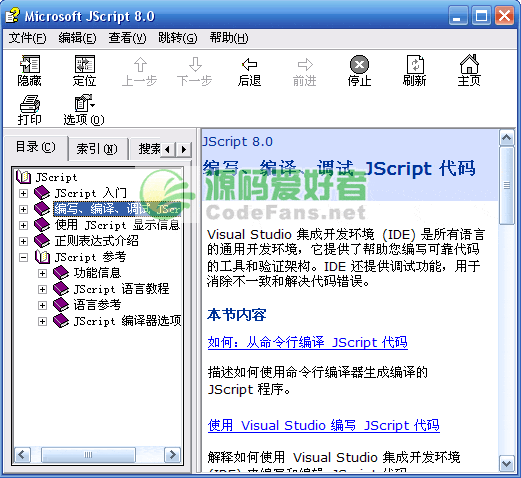Image resolution: width=521 pixels, height=478 pixels.
Task: Click purple book icon for JScript 编译器选项
Action: 61,321
